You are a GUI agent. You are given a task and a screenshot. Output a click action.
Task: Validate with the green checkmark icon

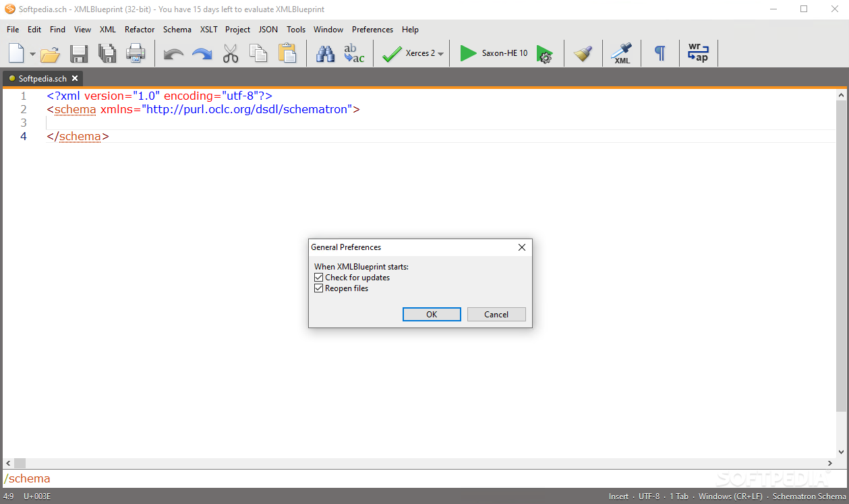[392, 54]
